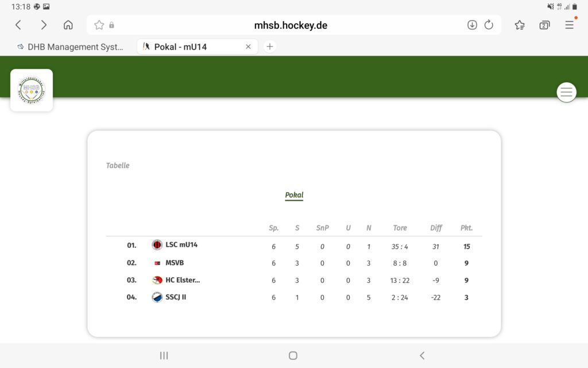Click the MHSB logo on the site header

(32, 90)
